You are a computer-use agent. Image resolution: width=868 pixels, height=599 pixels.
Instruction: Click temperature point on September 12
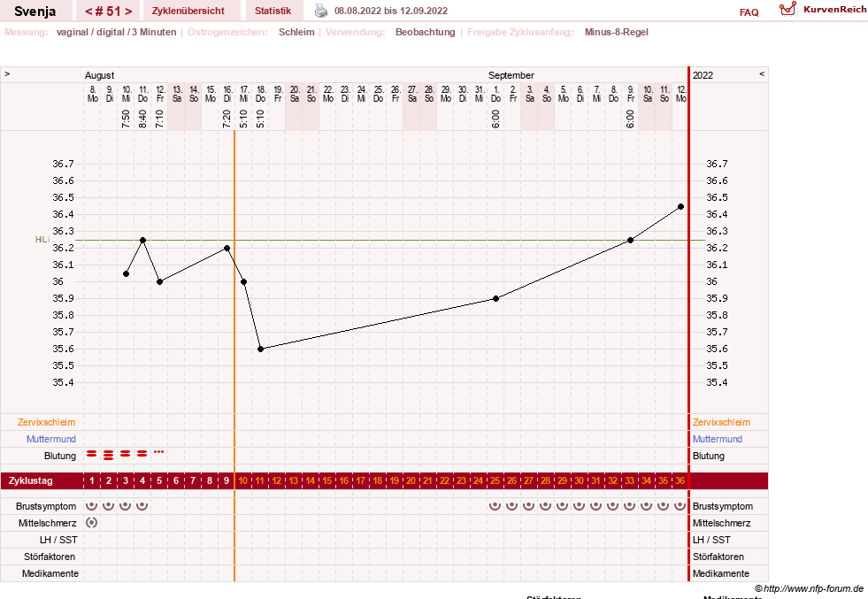pyautogui.click(x=681, y=206)
